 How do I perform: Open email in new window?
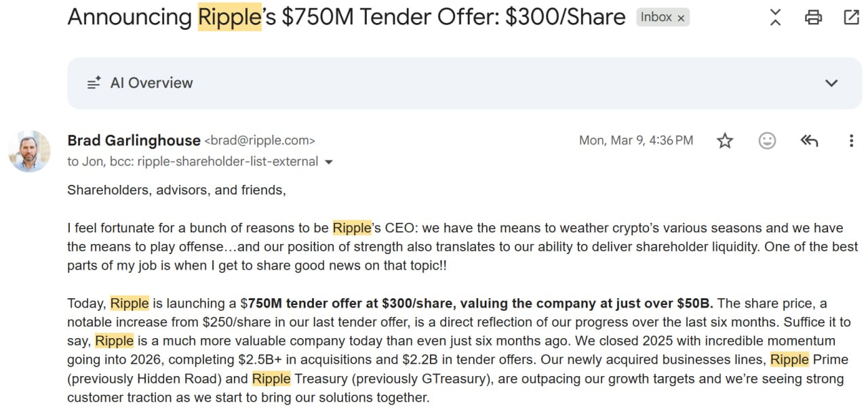(x=851, y=18)
